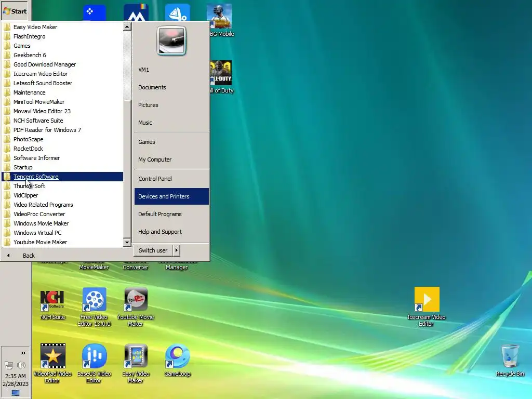Click the Switch user button
Viewport: 532px width, 399px height.
coord(153,250)
